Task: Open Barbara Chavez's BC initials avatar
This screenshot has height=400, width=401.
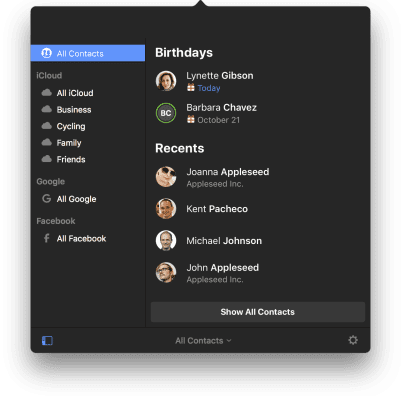Action: pos(166,113)
